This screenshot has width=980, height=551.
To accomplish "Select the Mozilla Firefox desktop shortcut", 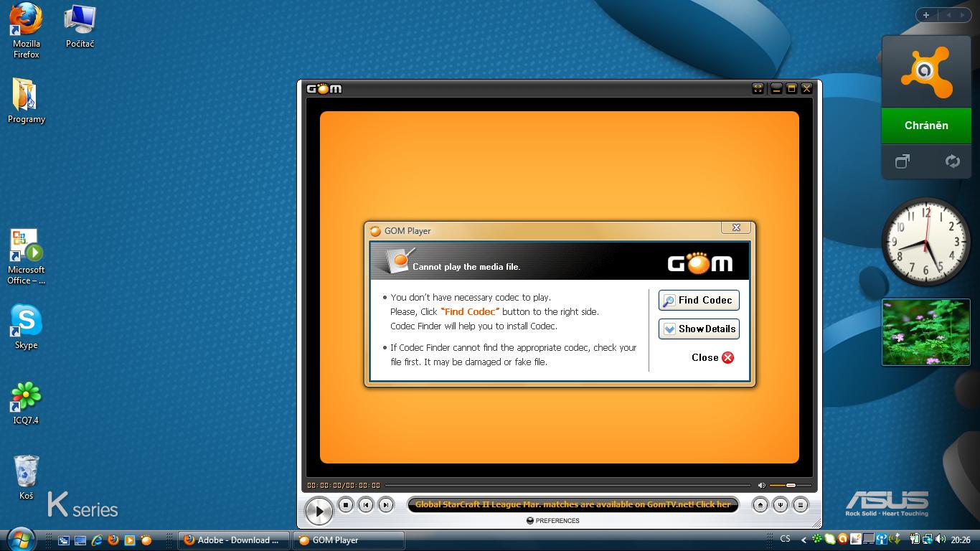I will click(x=27, y=30).
